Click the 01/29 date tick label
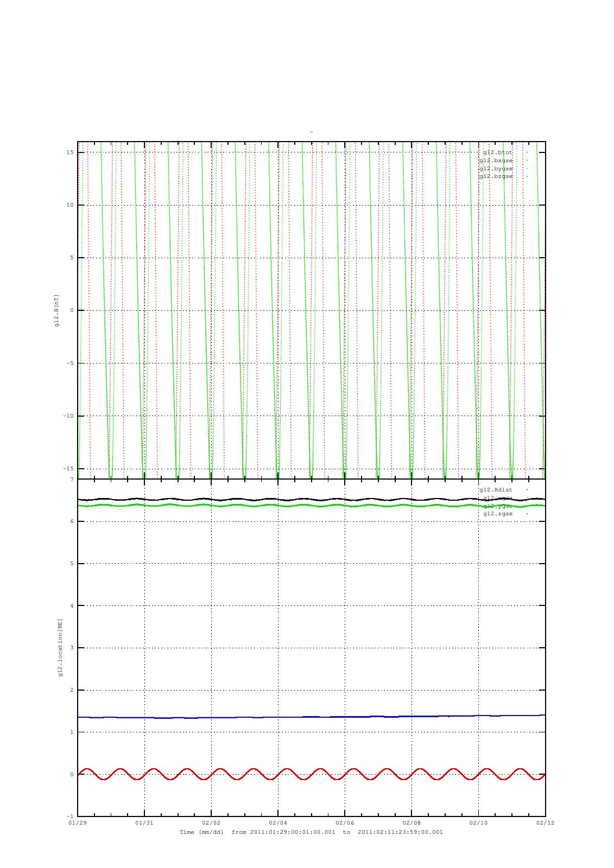The height and width of the screenshot is (868, 614). 78,822
